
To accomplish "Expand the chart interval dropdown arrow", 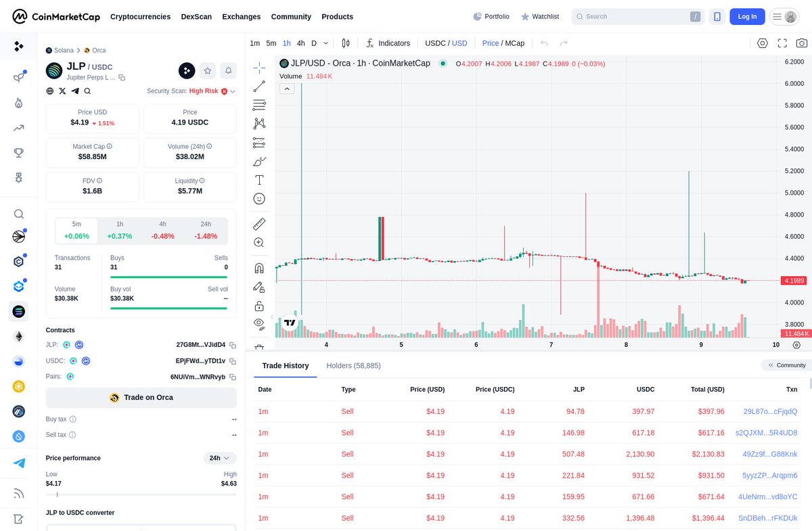I will (x=325, y=43).
